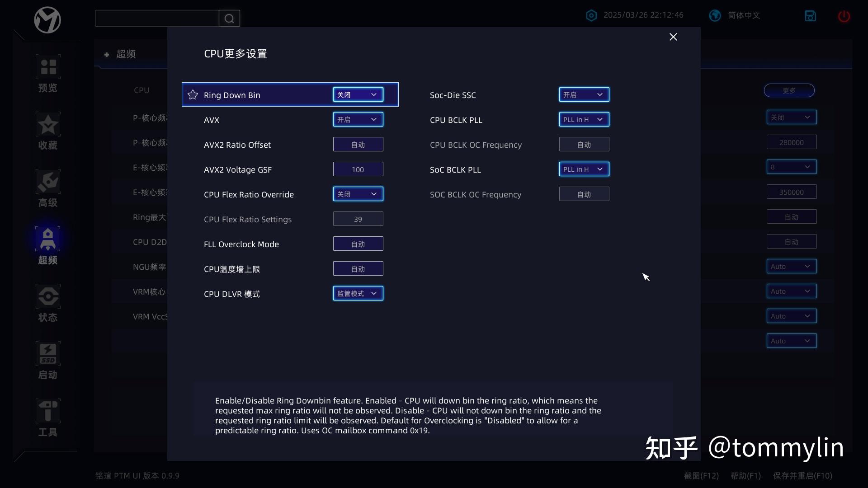Open CPU DLVR 模式 dropdown
The image size is (868, 488).
click(358, 294)
